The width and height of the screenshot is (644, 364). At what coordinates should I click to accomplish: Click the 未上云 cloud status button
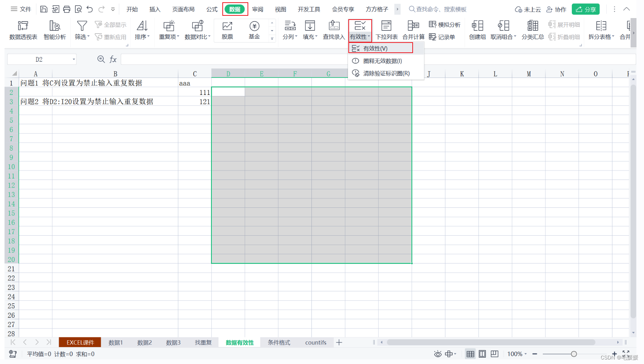[528, 9]
